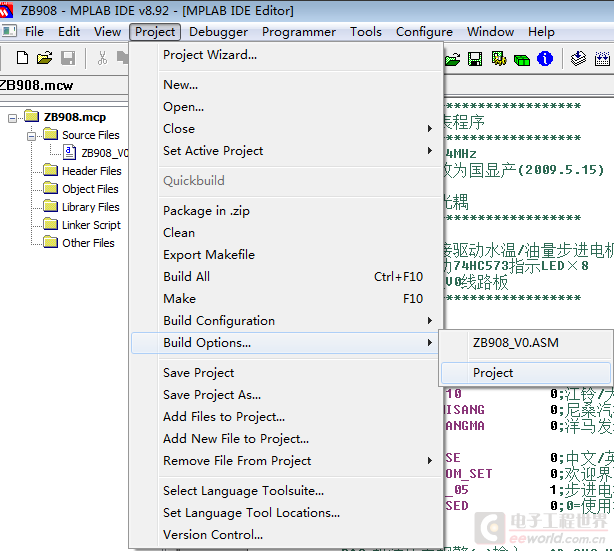Collapse the Source Files tree node
614x551 pixels.
tap(31, 136)
